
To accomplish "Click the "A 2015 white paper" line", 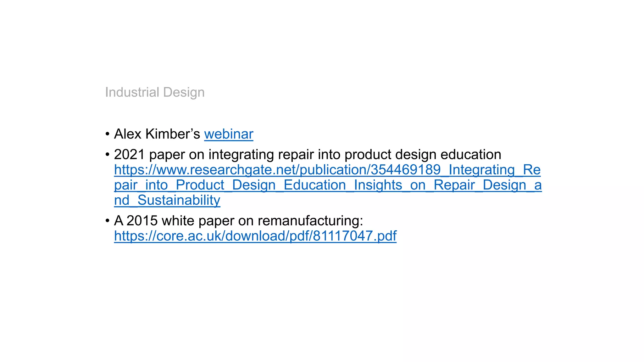I will point(238,221).
